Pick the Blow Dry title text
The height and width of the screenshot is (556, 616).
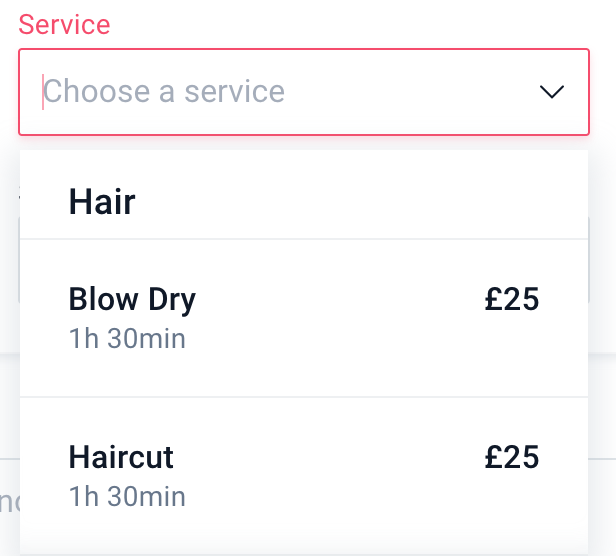tap(132, 299)
